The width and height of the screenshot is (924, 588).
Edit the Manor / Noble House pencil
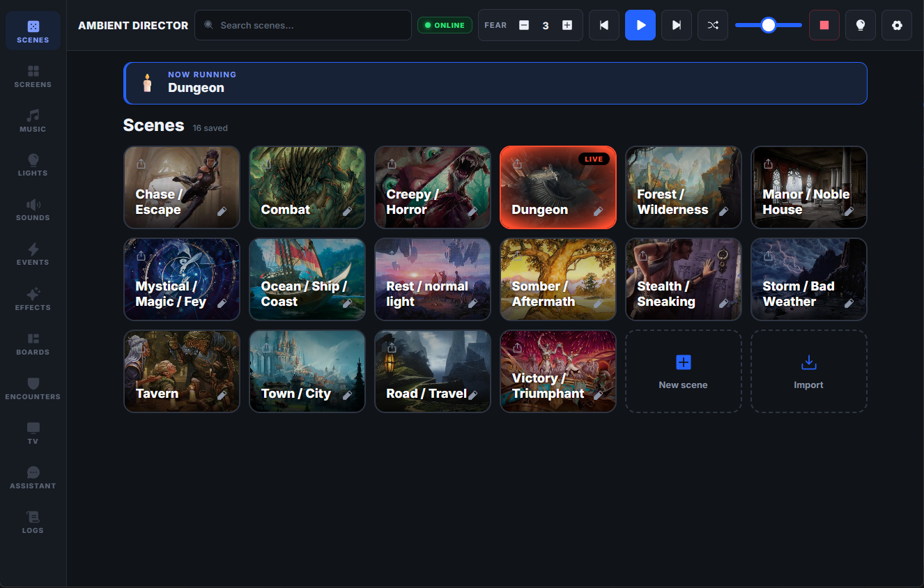849,211
